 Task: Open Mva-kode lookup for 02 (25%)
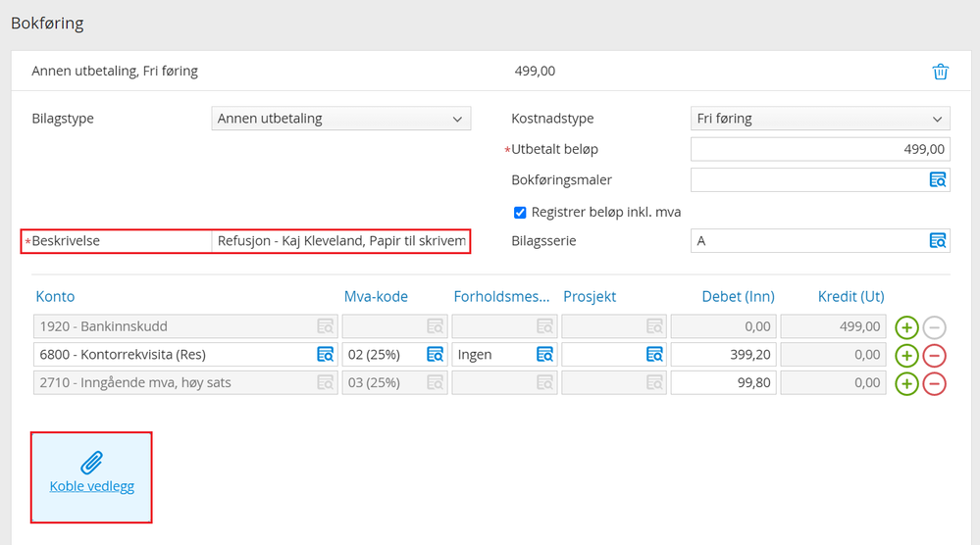click(x=435, y=355)
